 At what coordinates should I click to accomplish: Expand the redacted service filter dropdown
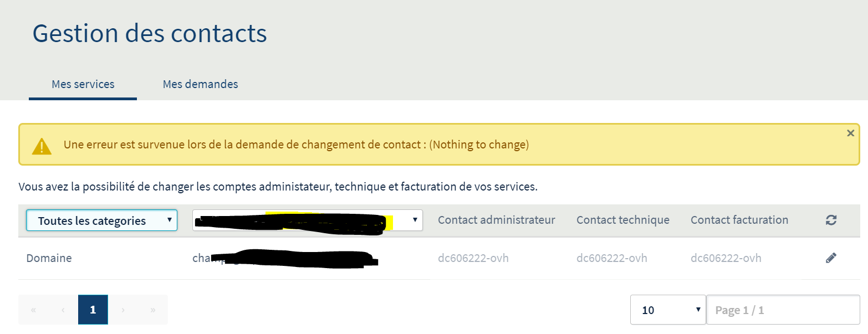click(307, 220)
